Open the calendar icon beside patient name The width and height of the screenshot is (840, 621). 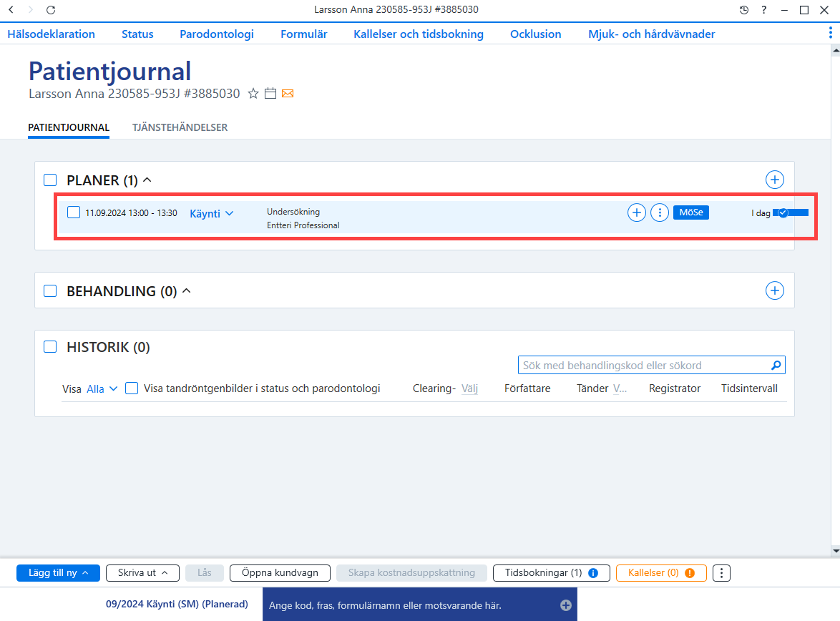[270, 94]
